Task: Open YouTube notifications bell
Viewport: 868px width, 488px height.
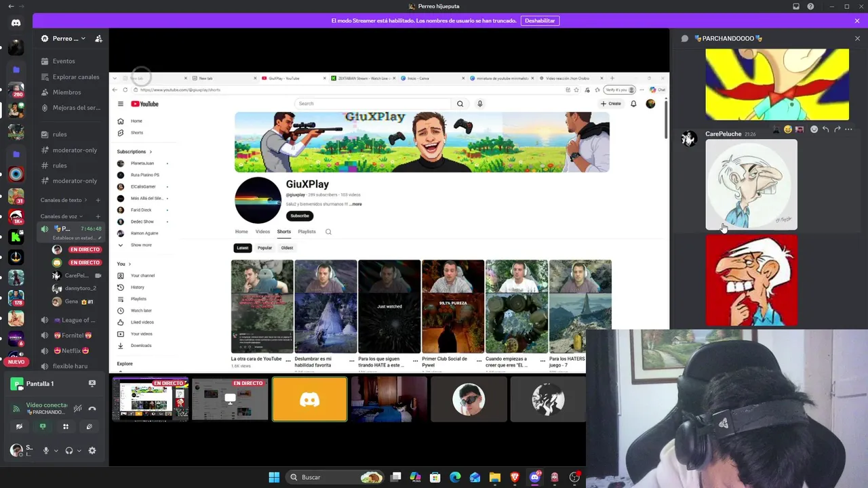Action: point(633,104)
